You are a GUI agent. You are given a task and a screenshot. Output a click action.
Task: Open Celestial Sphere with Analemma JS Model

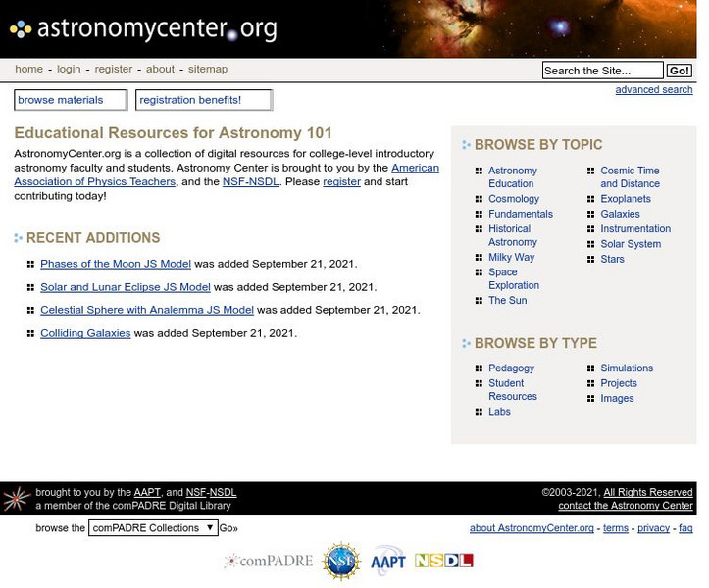(x=147, y=310)
